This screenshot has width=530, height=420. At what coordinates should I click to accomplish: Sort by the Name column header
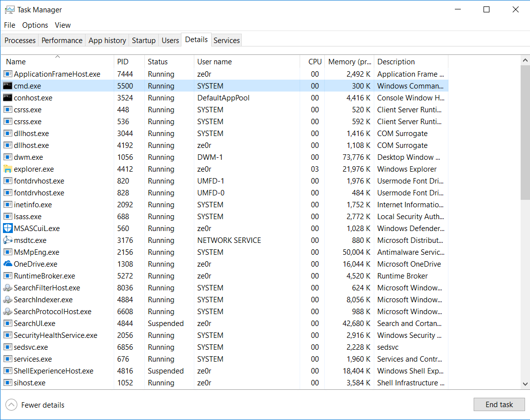click(x=57, y=61)
